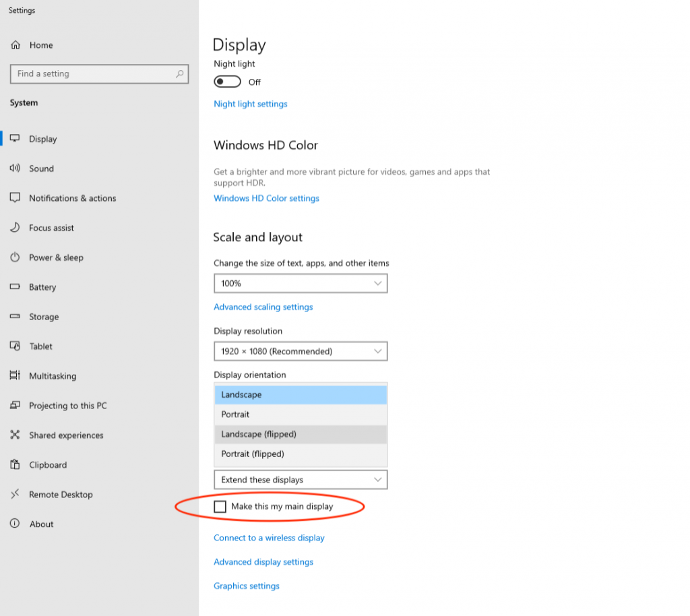The height and width of the screenshot is (616, 690).
Task: Open the Extend these displays dropdown
Action: [x=301, y=479]
